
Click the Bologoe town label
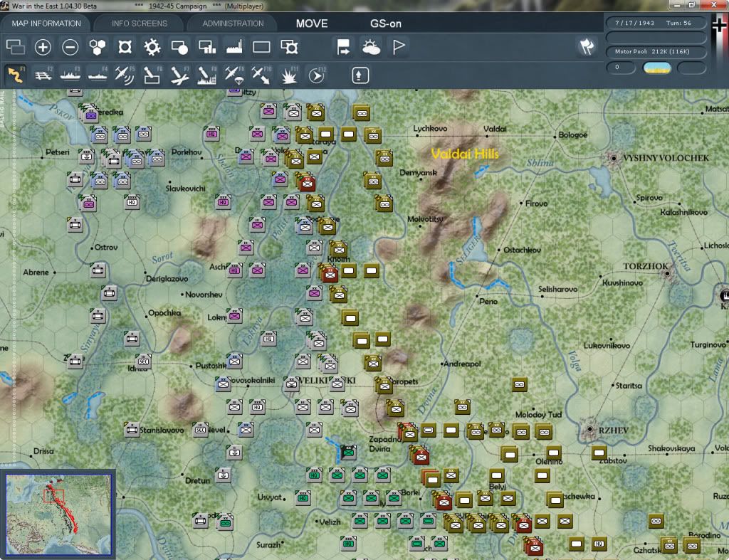[573, 134]
